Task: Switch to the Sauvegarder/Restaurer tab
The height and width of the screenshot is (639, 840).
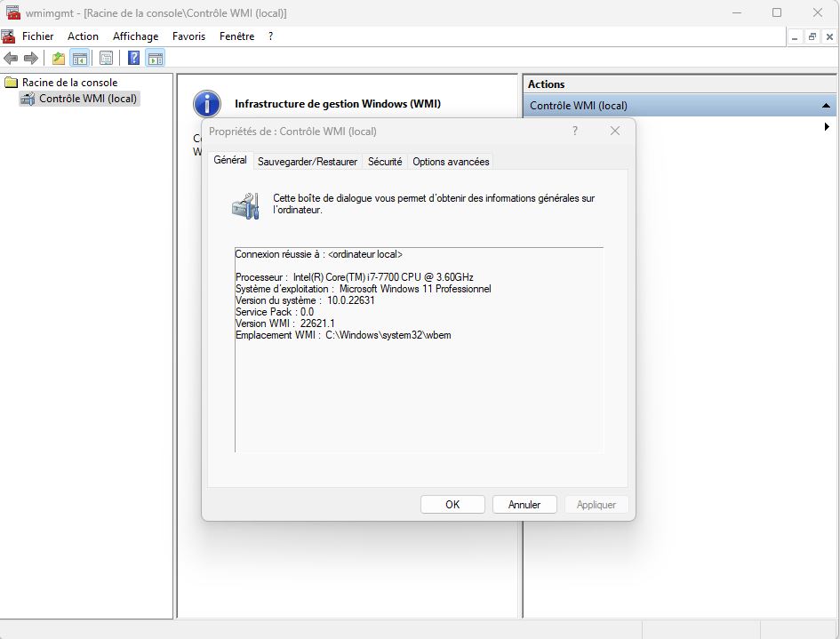Action: pyautogui.click(x=307, y=162)
